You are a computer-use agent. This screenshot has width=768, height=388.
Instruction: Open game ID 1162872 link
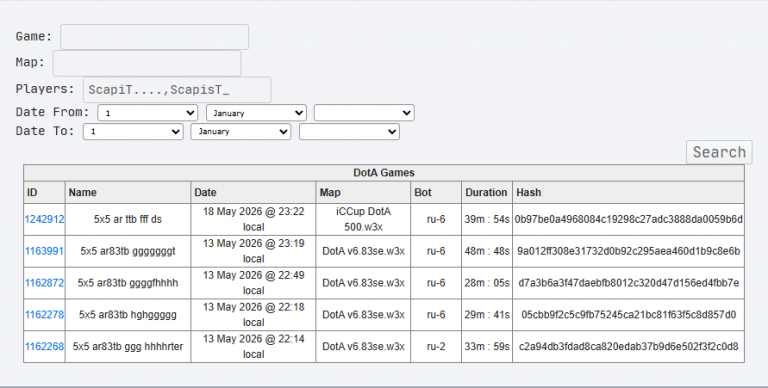pyautogui.click(x=45, y=283)
